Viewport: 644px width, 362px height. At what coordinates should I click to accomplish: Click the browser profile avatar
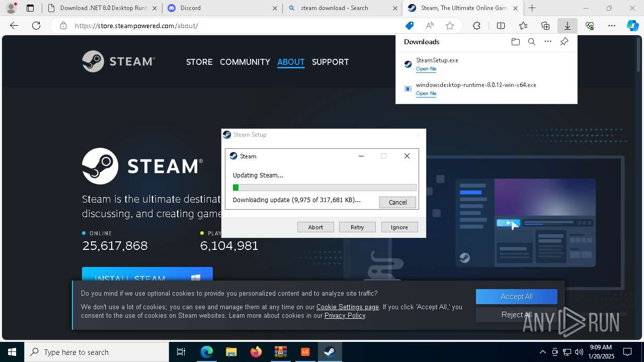11,8
